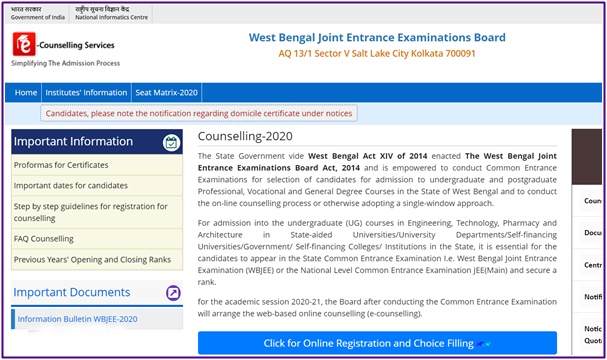Open Important dates for candidates
Image resolution: width=607 pixels, height=360 pixels.
(x=97, y=185)
